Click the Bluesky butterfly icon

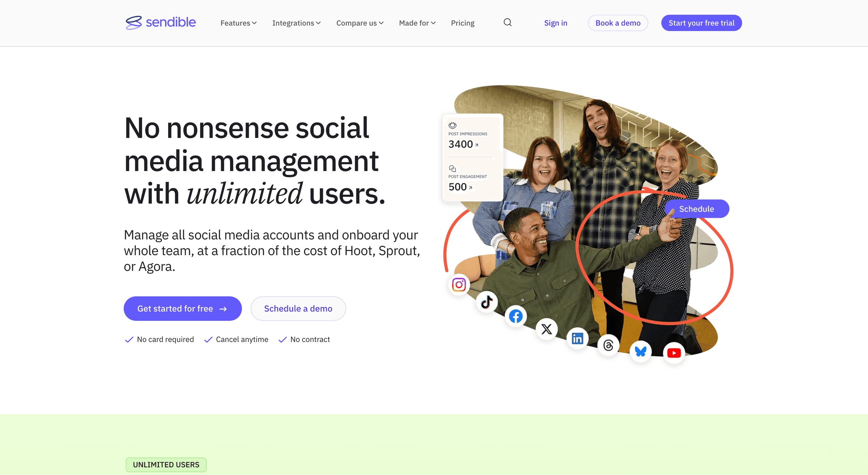pos(641,351)
